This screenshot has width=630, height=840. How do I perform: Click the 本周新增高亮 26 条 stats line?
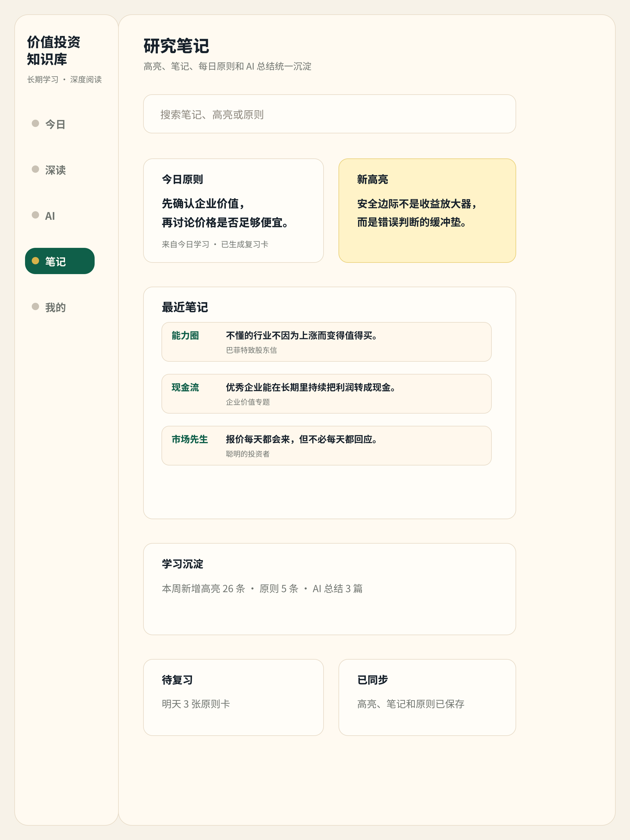tap(262, 588)
